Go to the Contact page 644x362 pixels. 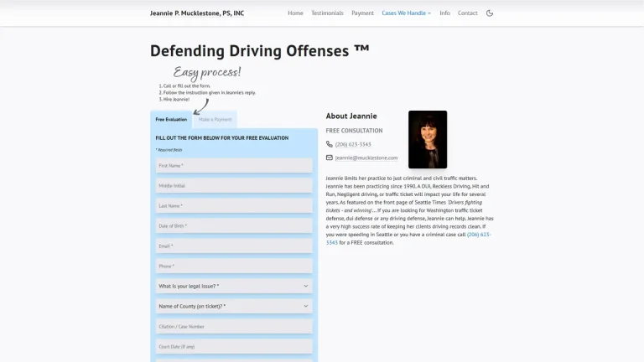pyautogui.click(x=467, y=13)
